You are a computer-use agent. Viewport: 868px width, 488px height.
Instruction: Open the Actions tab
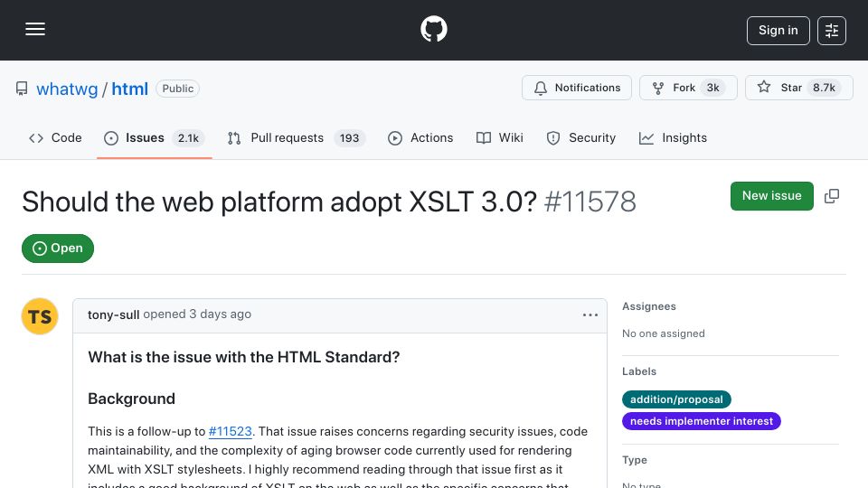(420, 137)
